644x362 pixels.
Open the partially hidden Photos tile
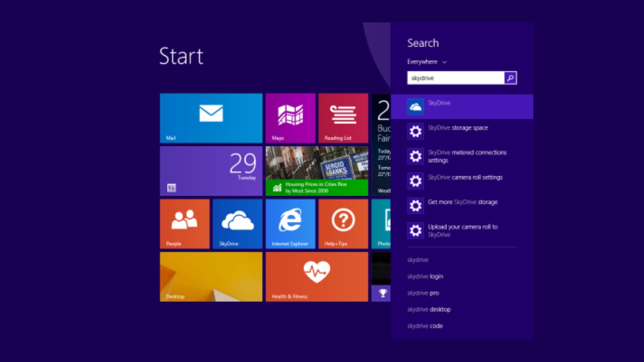(x=381, y=224)
